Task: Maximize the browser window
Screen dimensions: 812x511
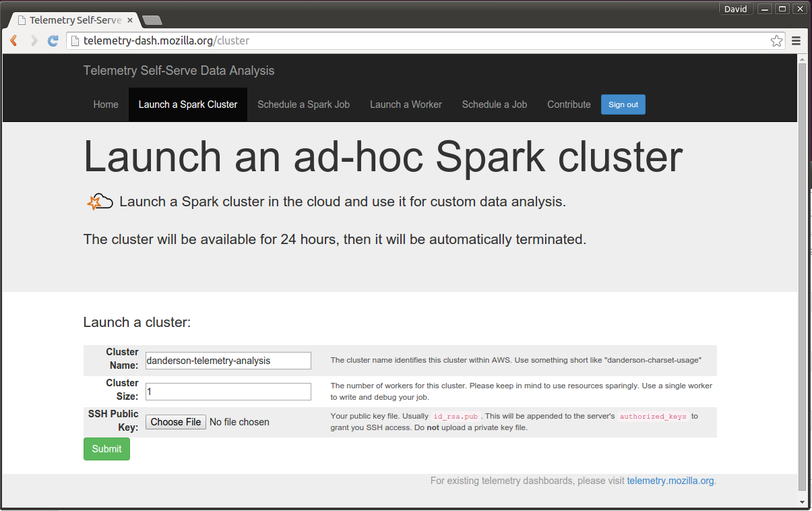Action: point(782,9)
